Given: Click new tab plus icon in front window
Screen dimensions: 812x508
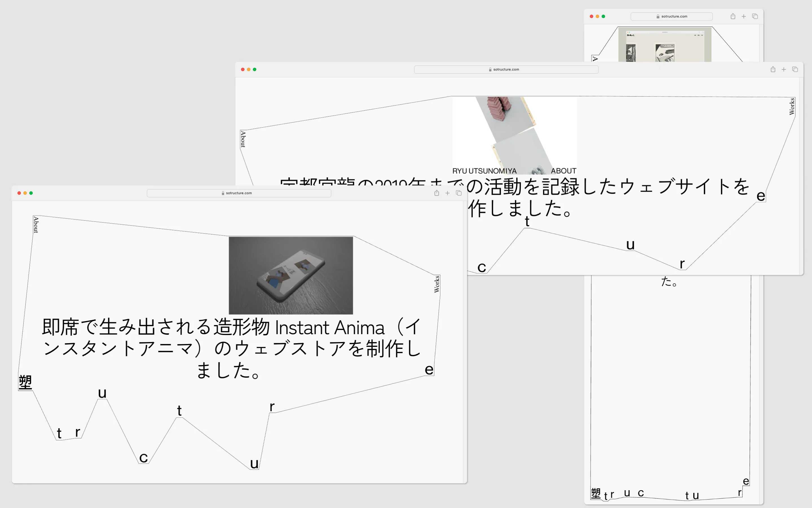Looking at the screenshot, I should tap(447, 193).
